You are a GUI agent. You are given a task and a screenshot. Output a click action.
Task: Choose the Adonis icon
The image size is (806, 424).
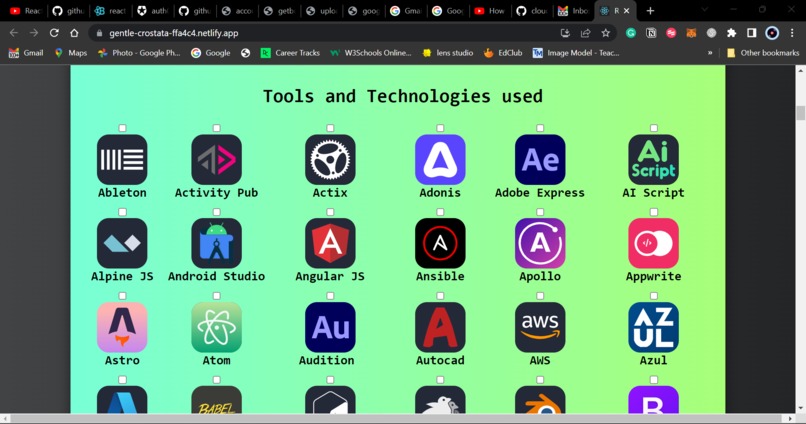(x=440, y=160)
